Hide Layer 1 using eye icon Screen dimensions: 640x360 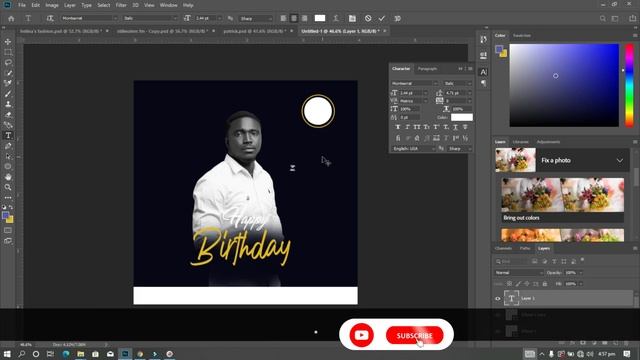coord(498,298)
